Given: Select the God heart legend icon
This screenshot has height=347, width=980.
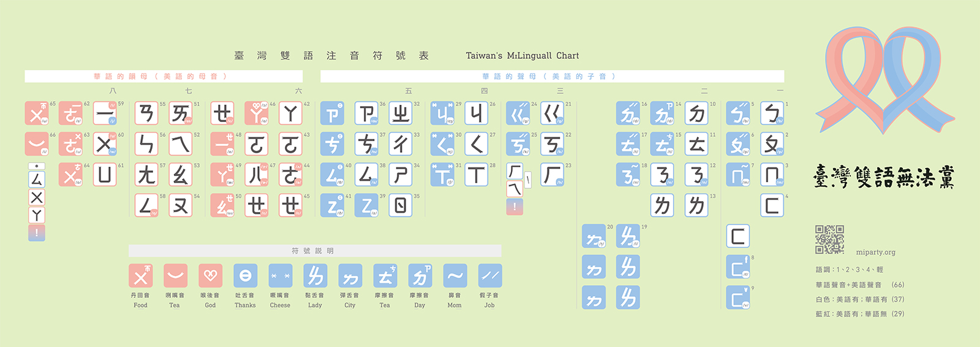Looking at the screenshot, I should coord(210,276).
